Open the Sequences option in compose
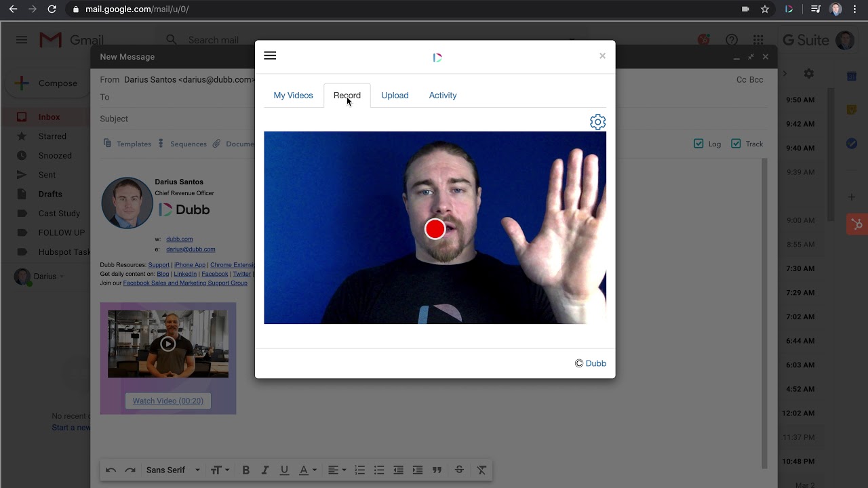The width and height of the screenshot is (868, 488). coord(182,144)
